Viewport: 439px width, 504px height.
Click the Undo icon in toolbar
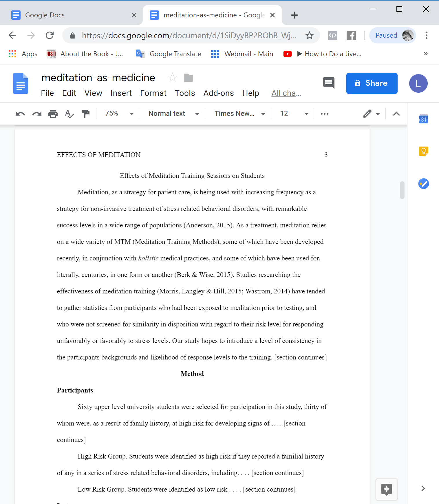pyautogui.click(x=20, y=114)
